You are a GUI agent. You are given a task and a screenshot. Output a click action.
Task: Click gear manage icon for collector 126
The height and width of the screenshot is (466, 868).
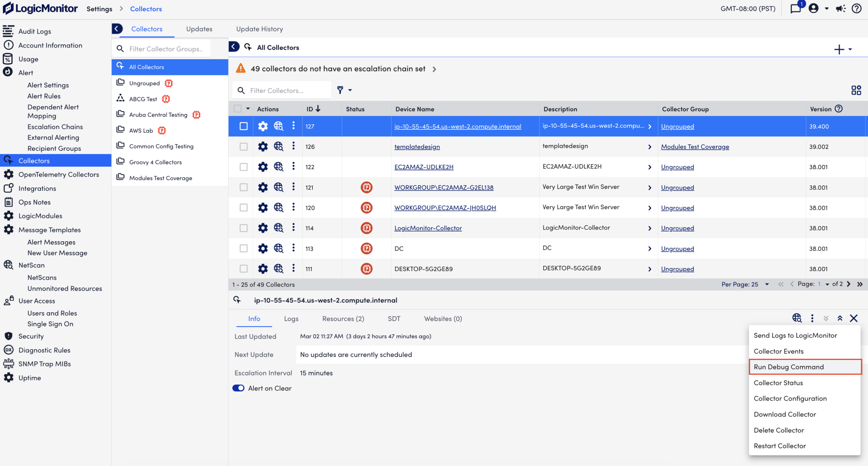click(263, 146)
